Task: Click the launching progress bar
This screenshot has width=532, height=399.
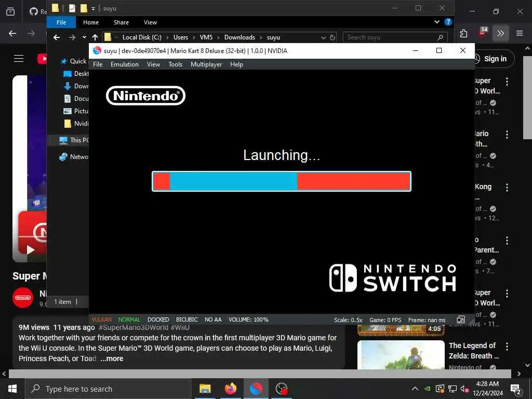Action: point(282,181)
